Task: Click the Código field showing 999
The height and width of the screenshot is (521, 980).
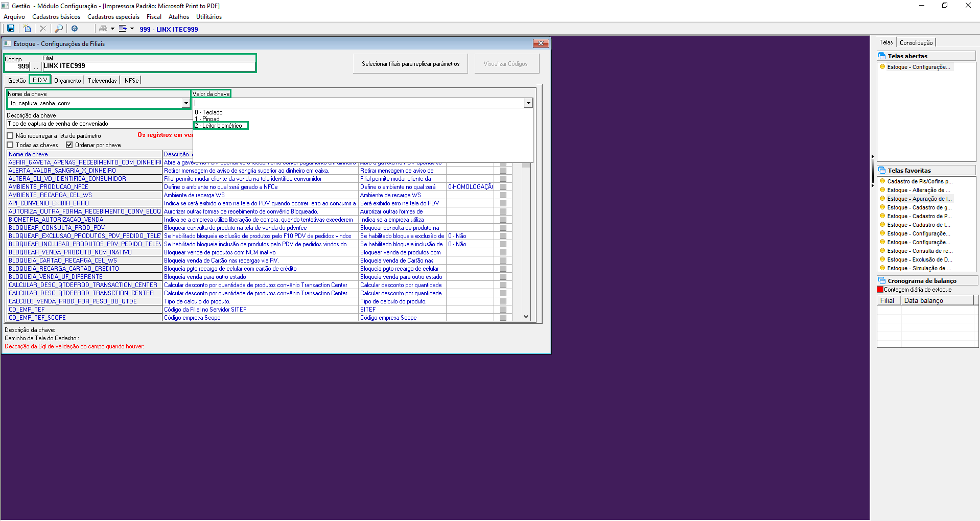Action: [x=17, y=66]
